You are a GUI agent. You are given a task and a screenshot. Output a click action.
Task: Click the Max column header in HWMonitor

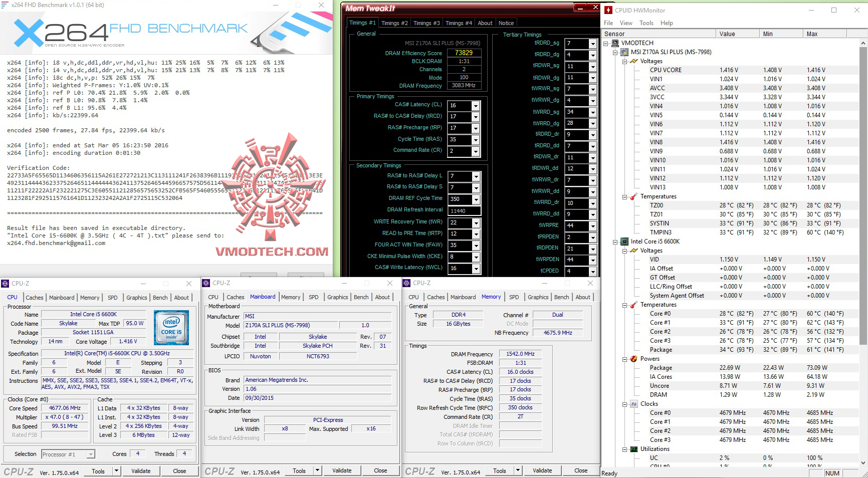(824, 34)
